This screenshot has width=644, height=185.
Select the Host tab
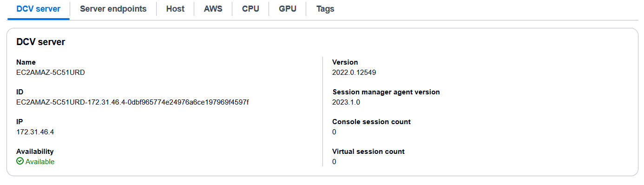pos(175,9)
